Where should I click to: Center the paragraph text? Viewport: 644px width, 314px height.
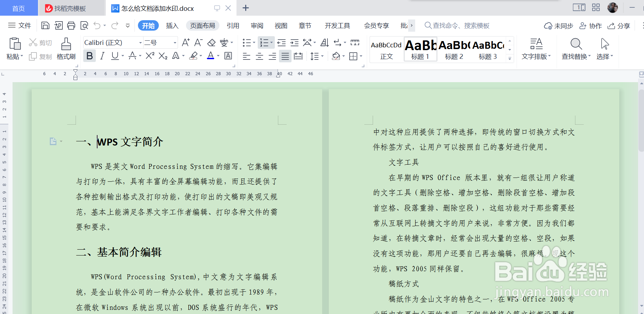click(259, 56)
